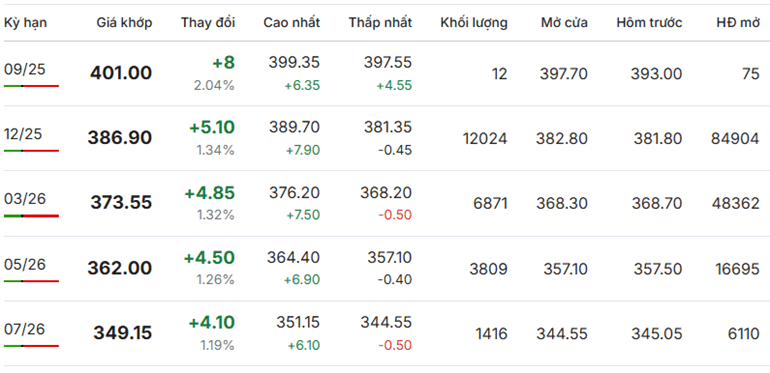Click the previous-day price 393.00
The height and width of the screenshot is (373, 770).
[x=657, y=74]
